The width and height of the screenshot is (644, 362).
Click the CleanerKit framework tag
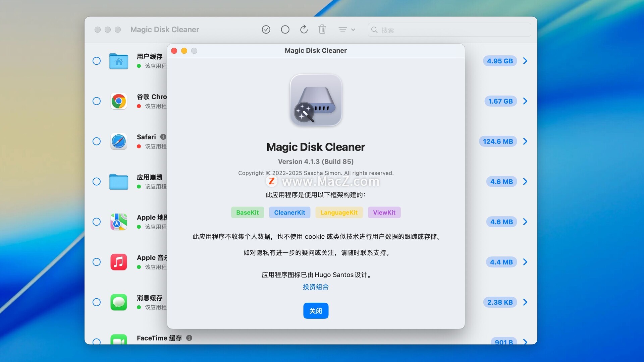coord(289,213)
